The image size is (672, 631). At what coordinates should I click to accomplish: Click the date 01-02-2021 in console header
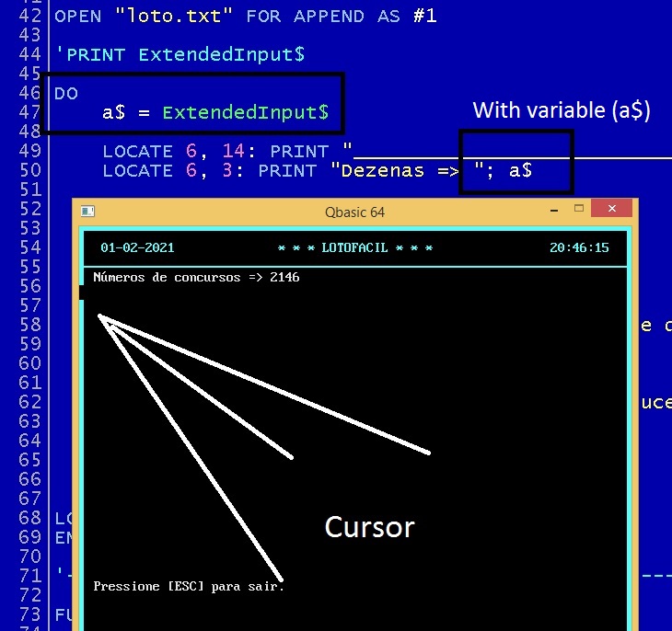coord(137,248)
